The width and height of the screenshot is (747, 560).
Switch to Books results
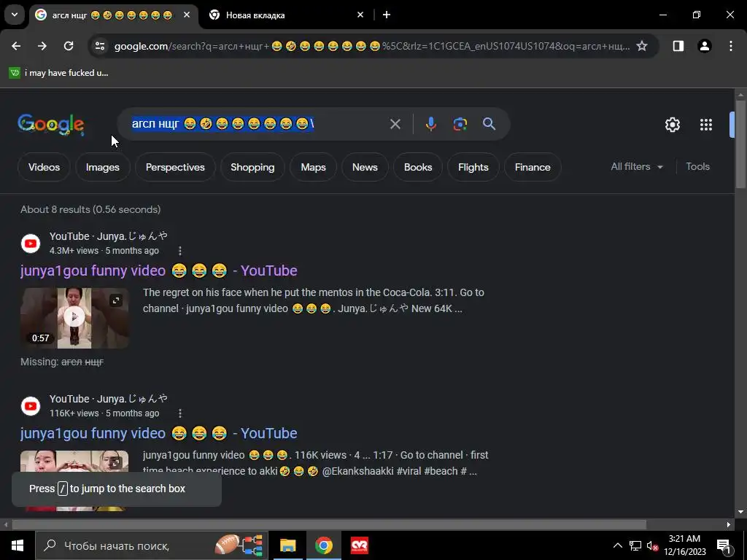(x=418, y=167)
